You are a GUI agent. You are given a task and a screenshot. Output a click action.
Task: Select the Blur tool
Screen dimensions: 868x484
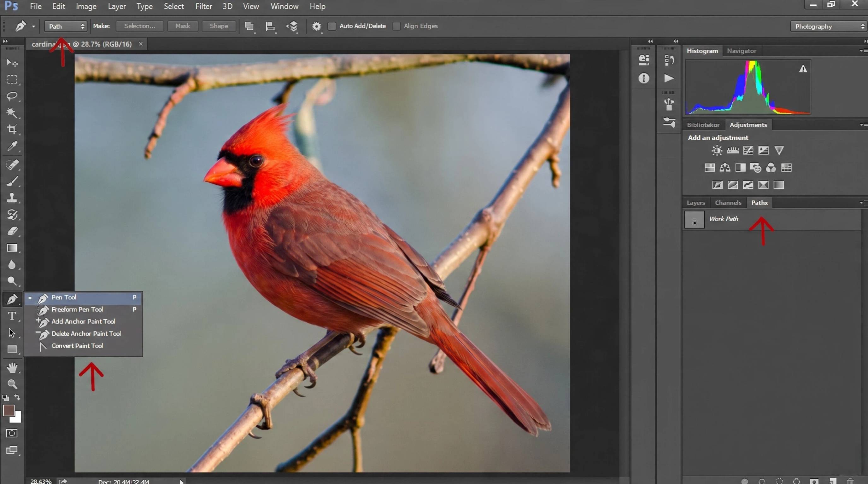pos(12,265)
